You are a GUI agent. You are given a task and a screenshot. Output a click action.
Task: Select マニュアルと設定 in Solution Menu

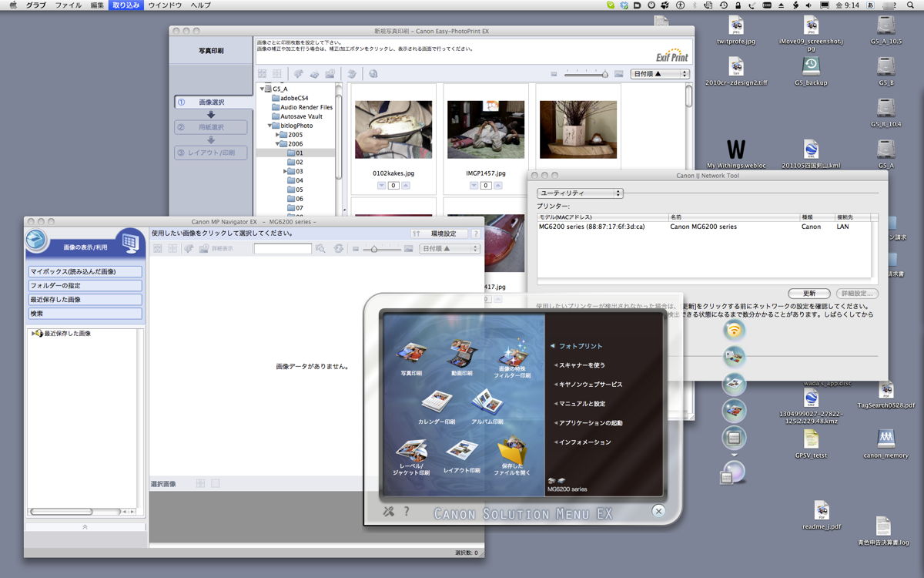581,404
